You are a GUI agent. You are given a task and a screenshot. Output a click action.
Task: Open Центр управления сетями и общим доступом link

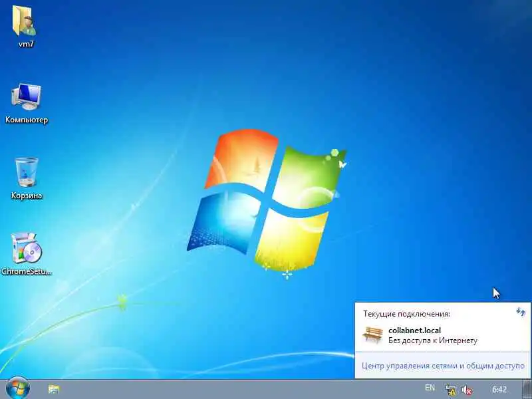pyautogui.click(x=443, y=366)
